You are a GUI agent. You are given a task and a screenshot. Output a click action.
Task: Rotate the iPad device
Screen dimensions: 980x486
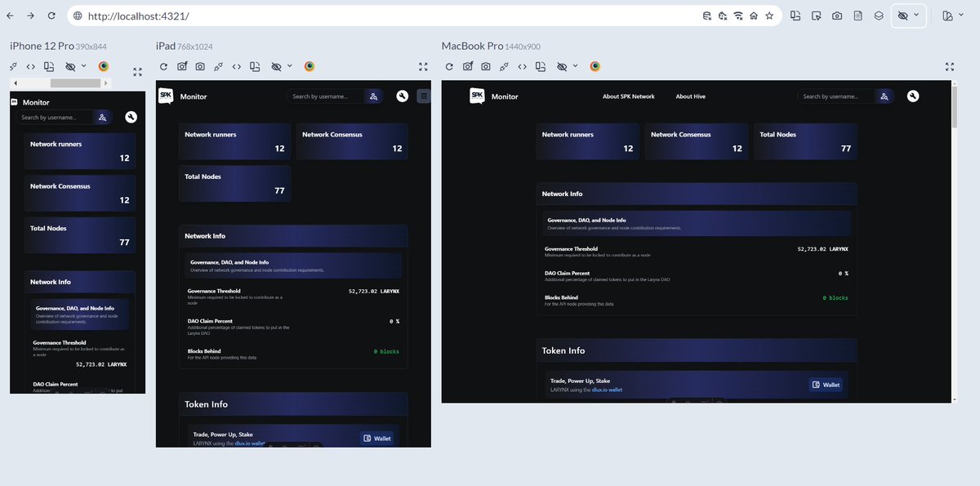coord(255,66)
